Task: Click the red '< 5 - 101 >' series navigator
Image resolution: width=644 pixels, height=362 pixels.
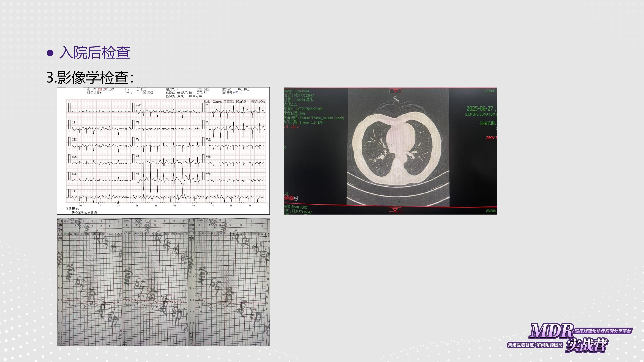Action: (x=291, y=127)
